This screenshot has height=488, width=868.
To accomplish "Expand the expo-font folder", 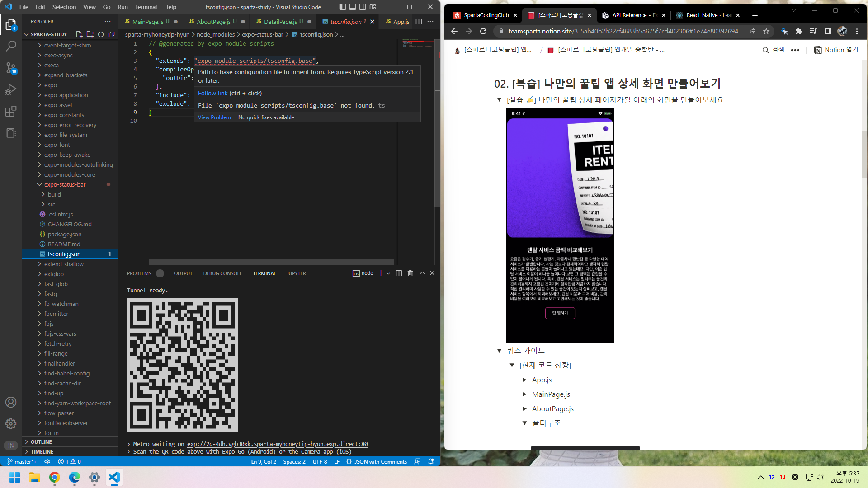I will coord(57,145).
